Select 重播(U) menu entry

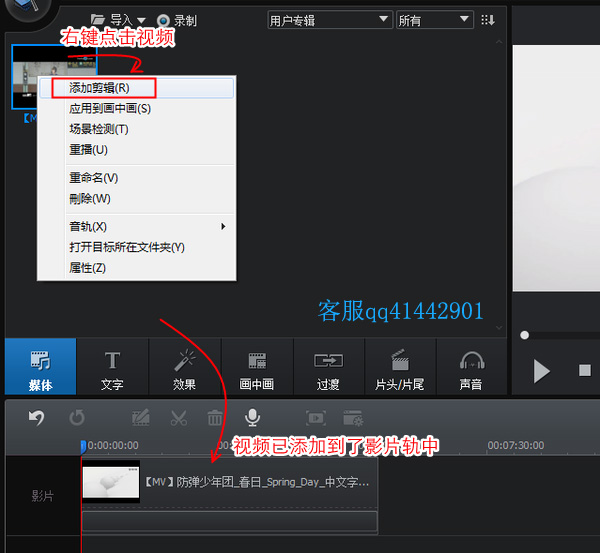pyautogui.click(x=136, y=150)
